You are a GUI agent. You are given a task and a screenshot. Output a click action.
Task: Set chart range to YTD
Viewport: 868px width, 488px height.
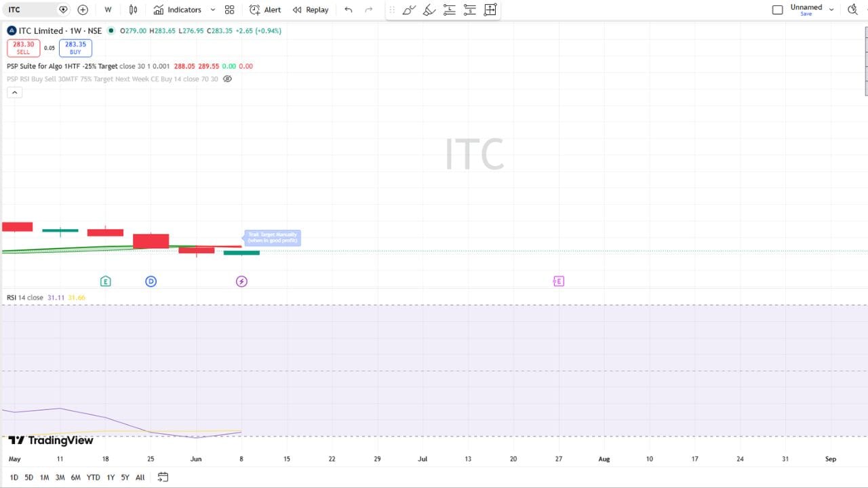pos(94,477)
